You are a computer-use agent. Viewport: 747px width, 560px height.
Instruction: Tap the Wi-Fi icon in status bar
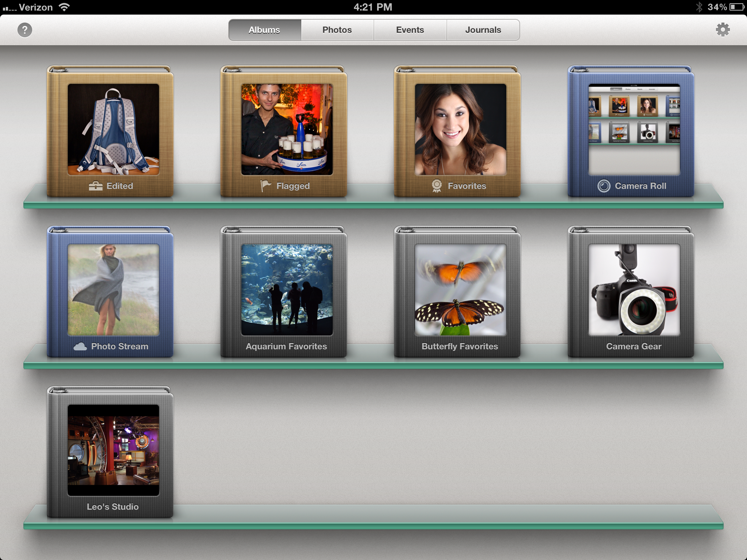pos(64,7)
